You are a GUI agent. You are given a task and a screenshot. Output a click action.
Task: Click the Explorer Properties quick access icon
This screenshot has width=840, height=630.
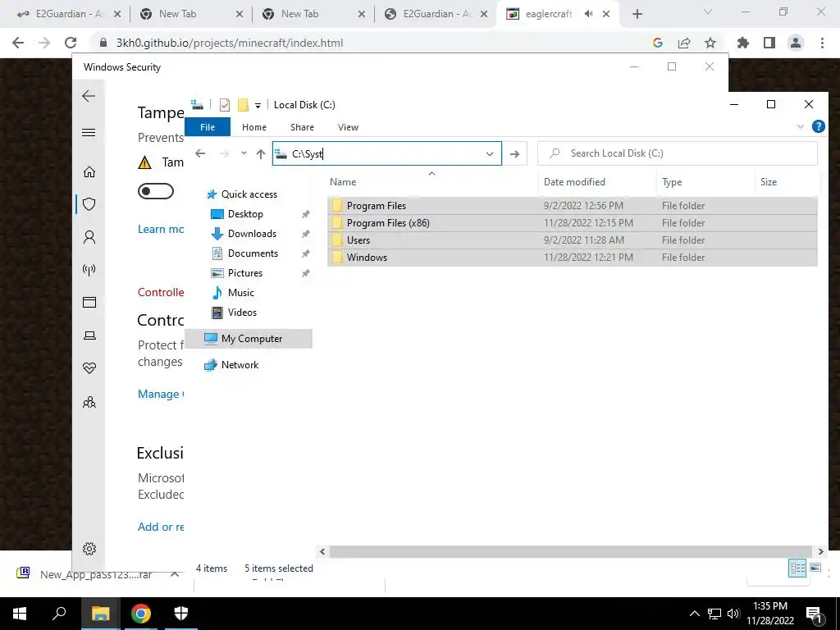click(225, 105)
